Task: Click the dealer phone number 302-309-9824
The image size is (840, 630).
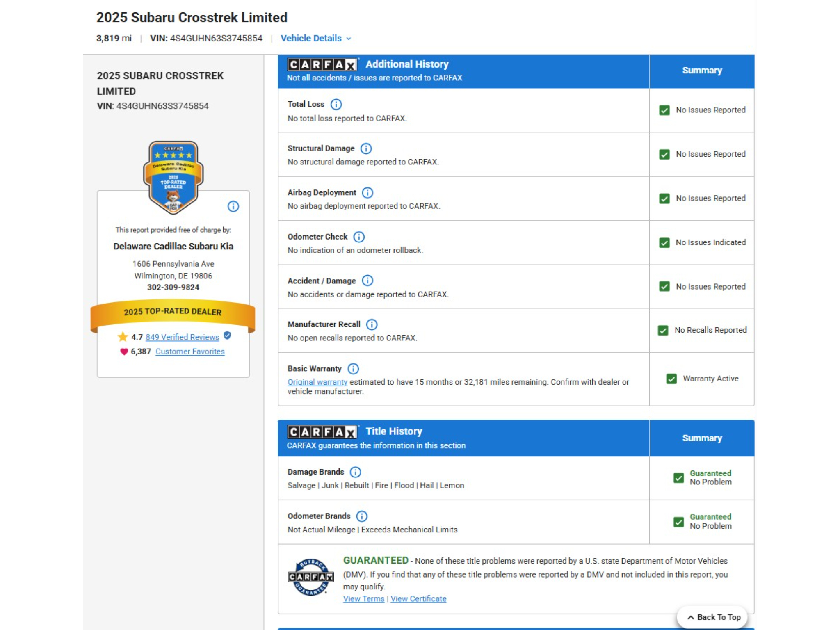Action: (173, 288)
